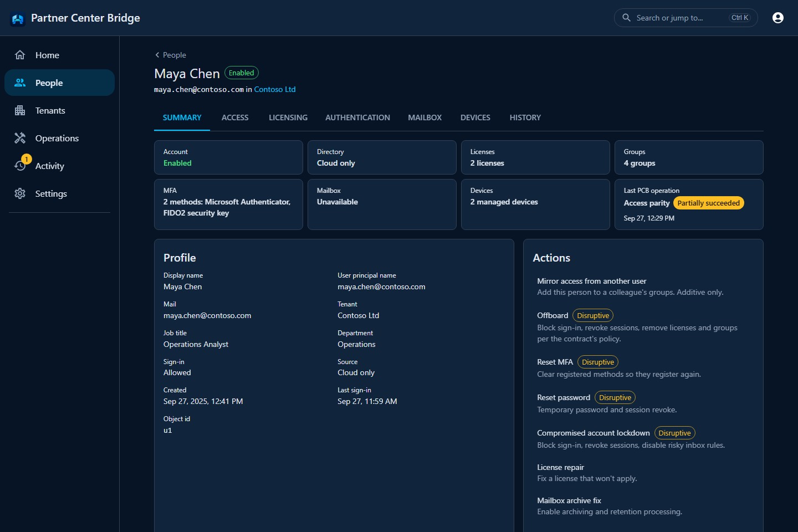798x532 pixels.
Task: Start the Offboard action
Action: [x=643, y=326]
